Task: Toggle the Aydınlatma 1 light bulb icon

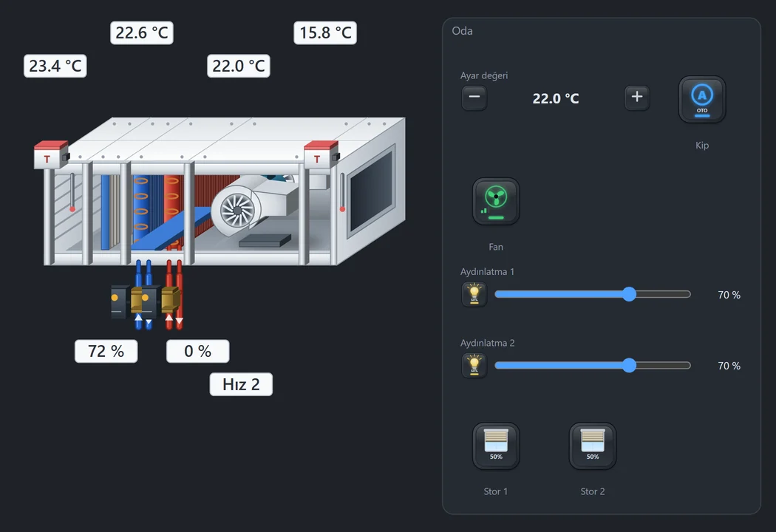Action: tap(474, 294)
